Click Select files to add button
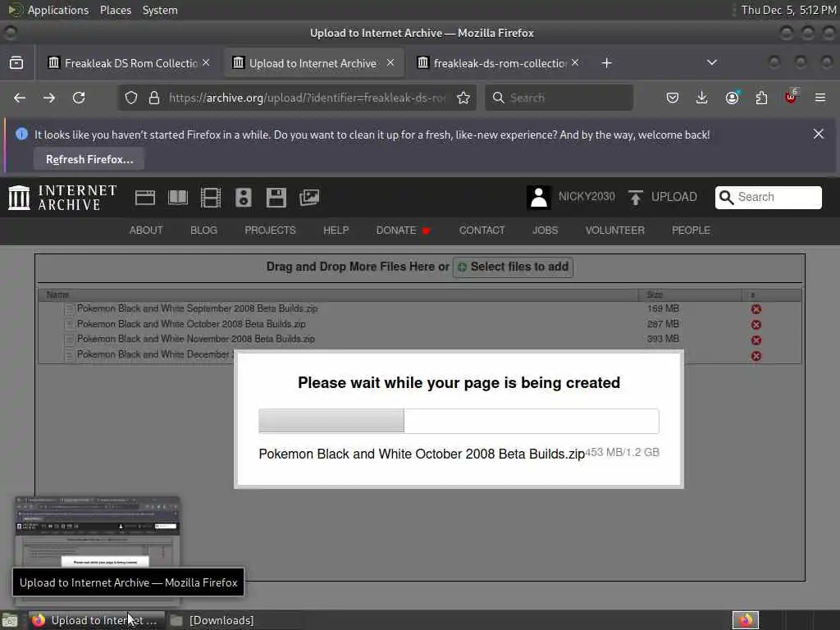The image size is (840, 630). [x=514, y=267]
